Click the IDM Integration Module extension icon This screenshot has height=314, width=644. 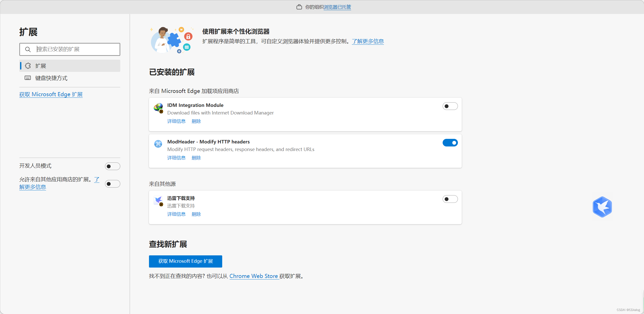point(158,108)
